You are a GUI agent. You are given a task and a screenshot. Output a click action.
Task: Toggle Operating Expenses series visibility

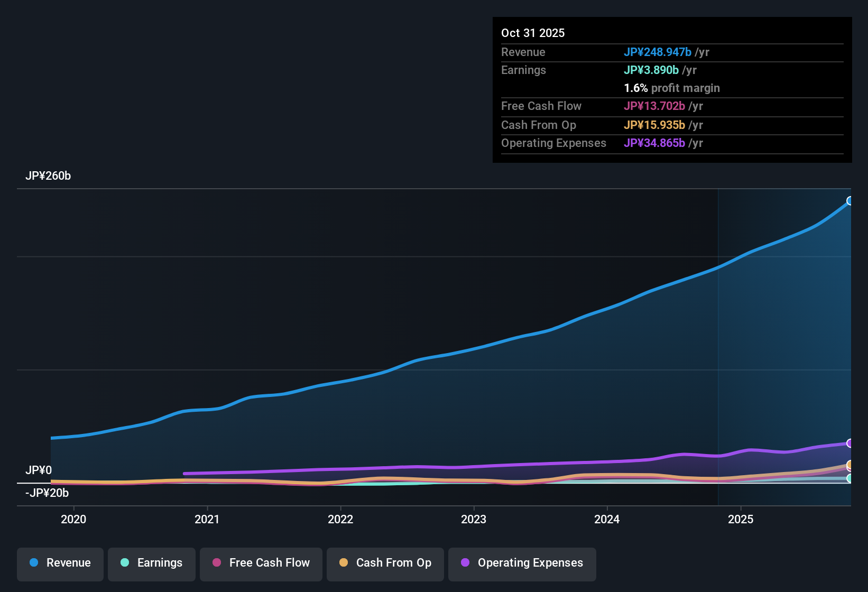click(x=522, y=563)
